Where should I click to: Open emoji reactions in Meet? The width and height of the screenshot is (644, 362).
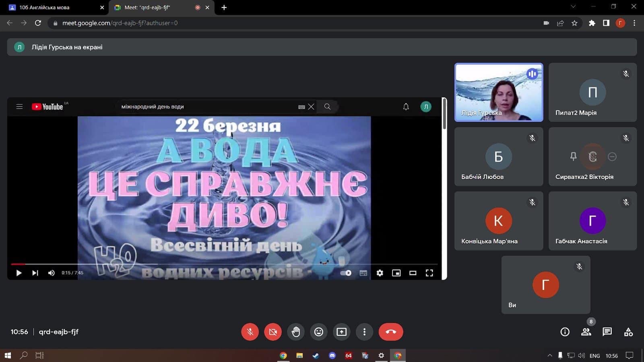(319, 332)
